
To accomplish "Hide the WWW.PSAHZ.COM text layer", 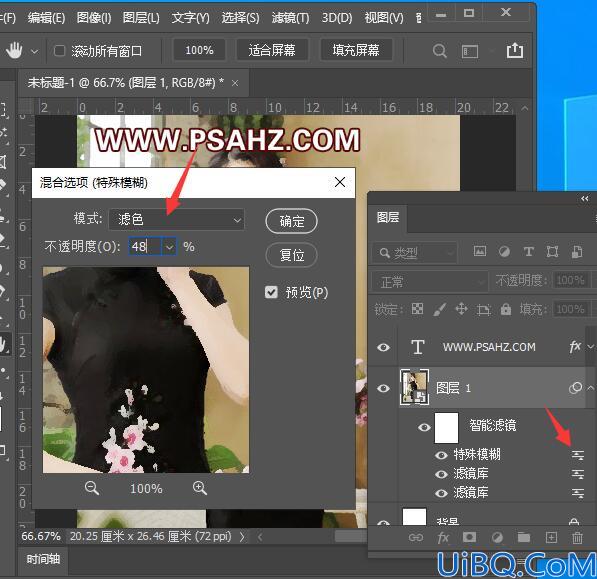I will 383,347.
